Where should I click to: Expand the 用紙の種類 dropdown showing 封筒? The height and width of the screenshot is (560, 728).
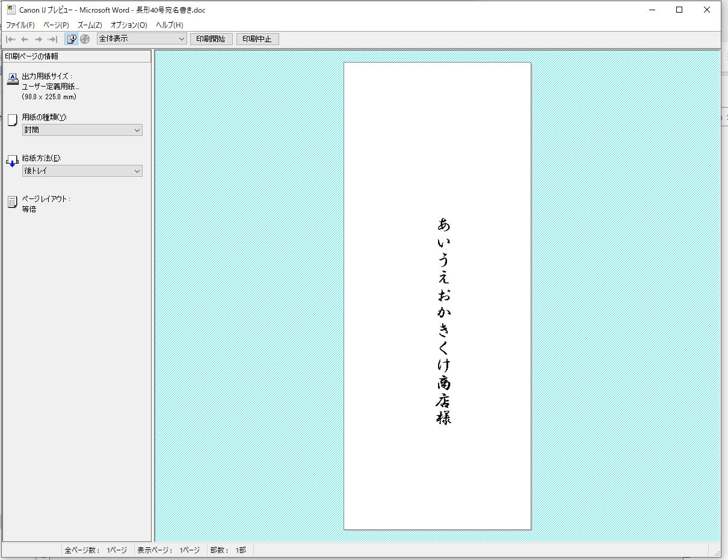[x=82, y=130]
